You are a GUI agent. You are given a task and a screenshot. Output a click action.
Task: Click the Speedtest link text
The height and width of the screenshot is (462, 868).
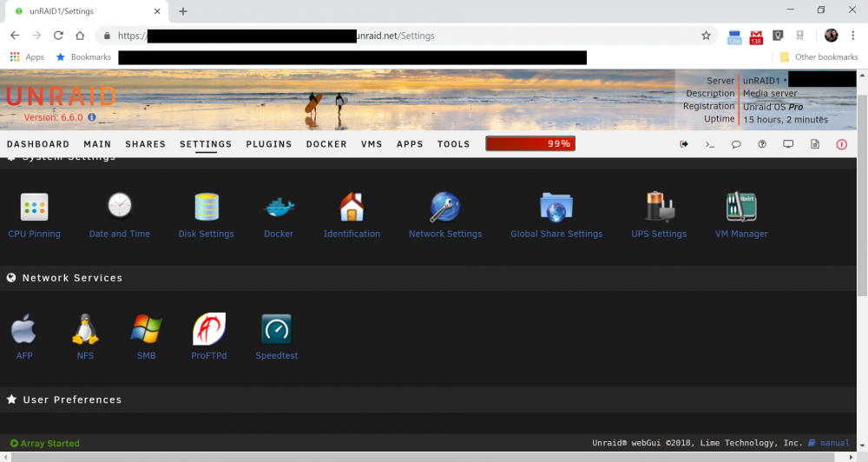point(276,356)
